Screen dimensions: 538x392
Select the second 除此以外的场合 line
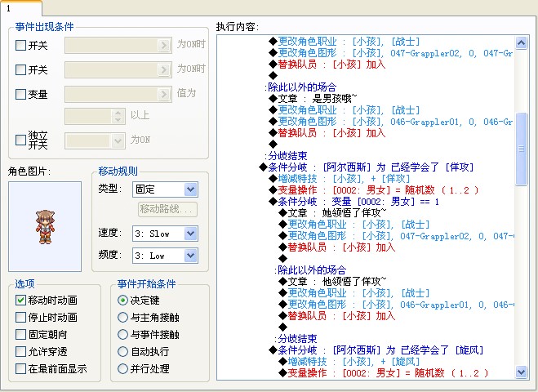pyautogui.click(x=310, y=270)
